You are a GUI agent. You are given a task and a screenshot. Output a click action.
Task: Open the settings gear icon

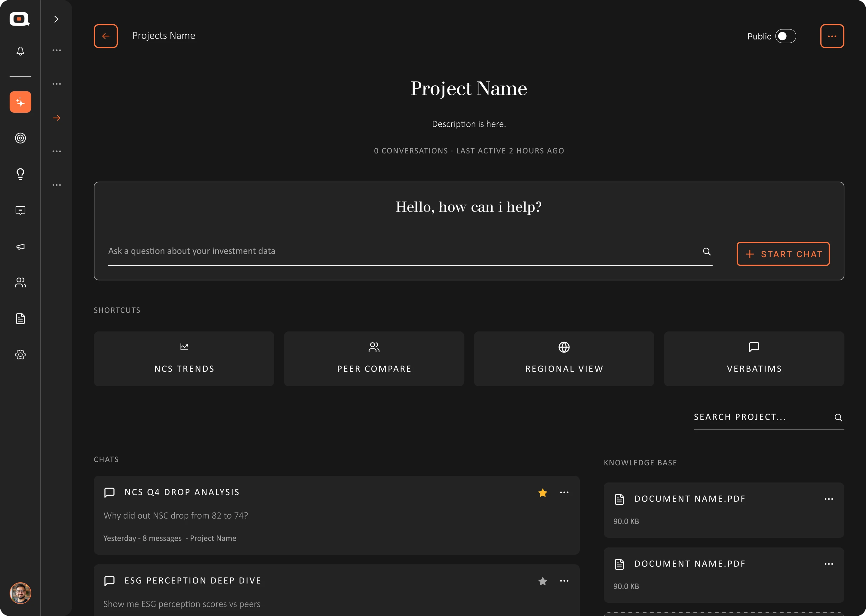pos(20,355)
